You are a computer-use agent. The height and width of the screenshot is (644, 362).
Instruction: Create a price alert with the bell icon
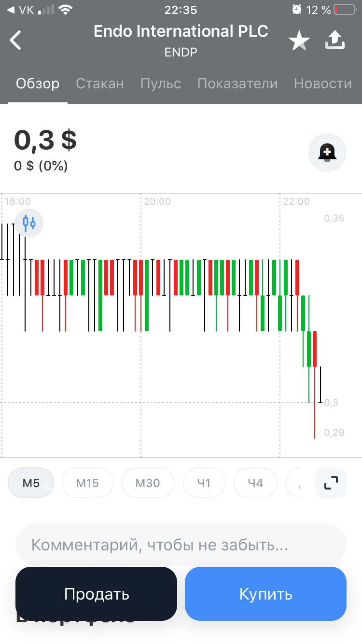tap(327, 153)
